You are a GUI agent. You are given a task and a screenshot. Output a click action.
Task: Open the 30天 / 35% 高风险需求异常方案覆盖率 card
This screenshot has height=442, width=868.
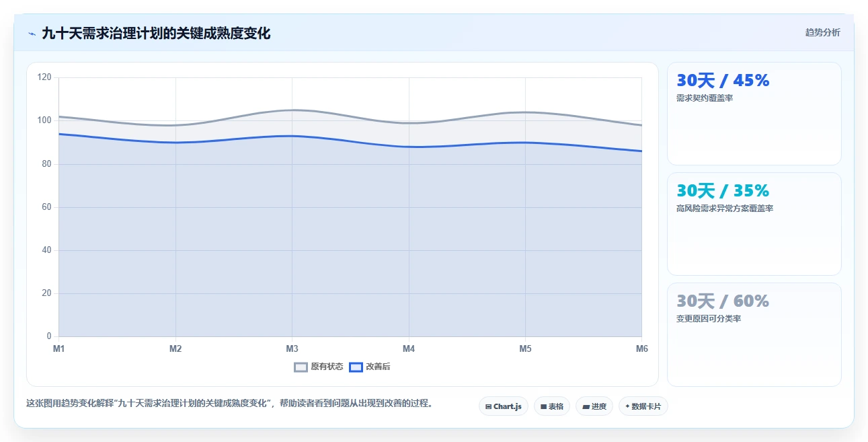tap(754, 224)
